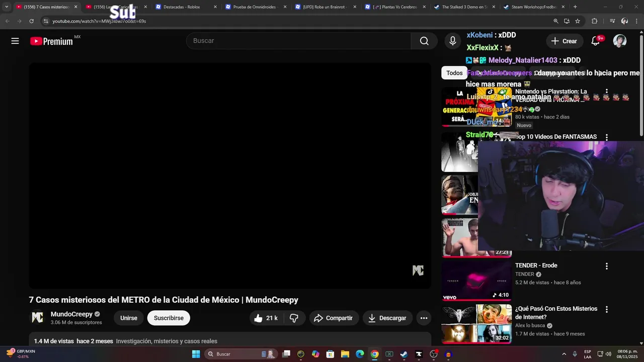644x362 pixels.
Task: Open taskbar clock 08:06 p. m.
Action: (627, 354)
